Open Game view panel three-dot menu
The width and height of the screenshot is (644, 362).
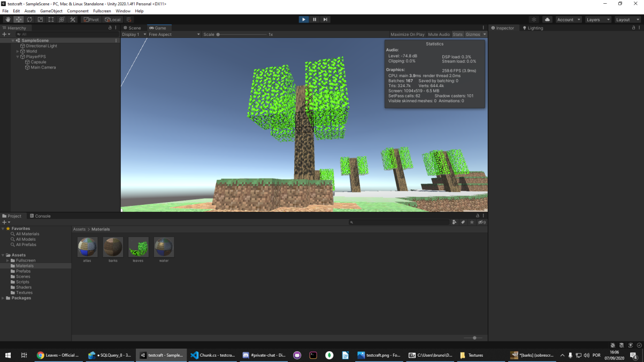(x=484, y=28)
